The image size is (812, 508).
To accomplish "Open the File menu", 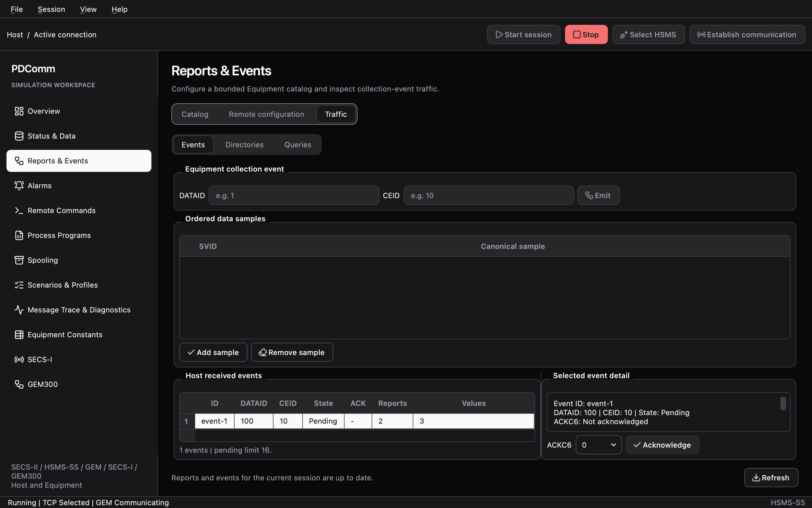I will [17, 9].
